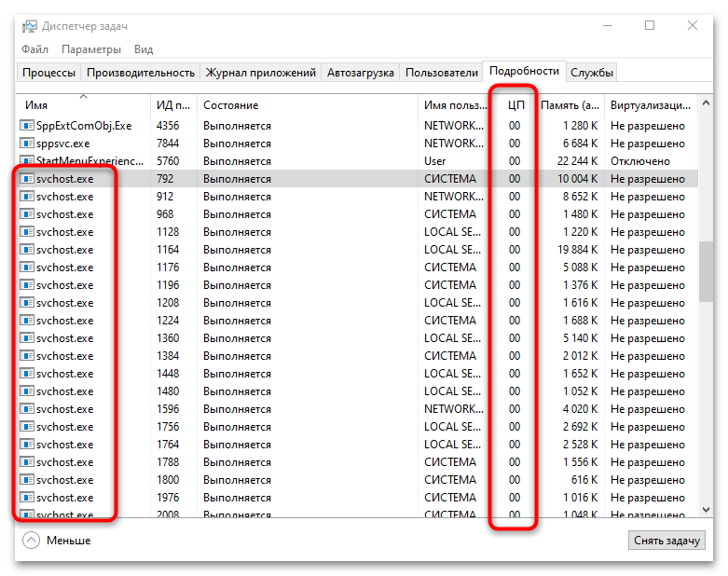Screen dimensions: 728x576
Task: Sort by the Имя польз... column header
Action: 455,105
